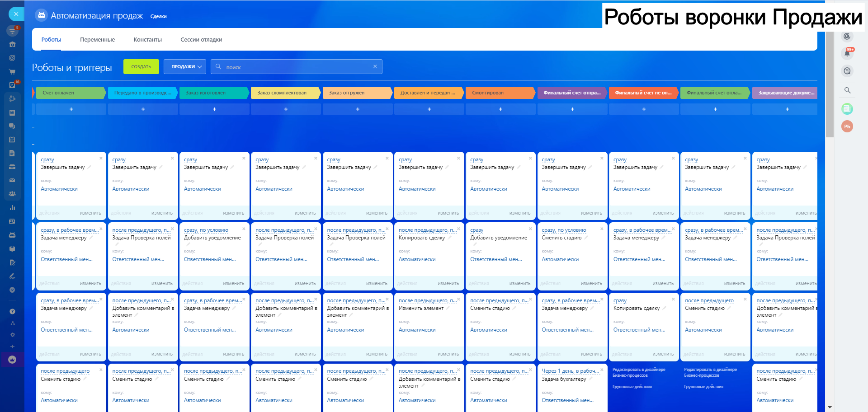Click the plus icon in left sidebar
Image resolution: width=868 pixels, height=412 pixels.
(x=12, y=346)
